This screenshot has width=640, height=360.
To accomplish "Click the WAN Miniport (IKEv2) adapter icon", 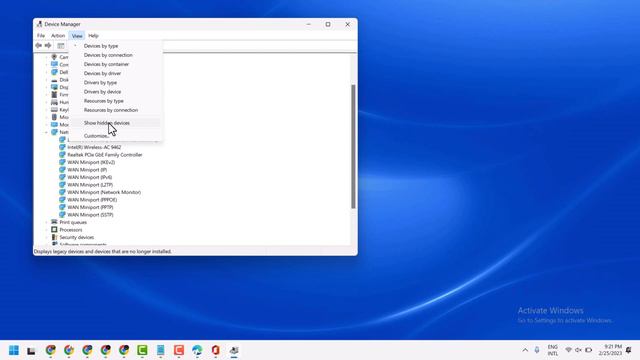I will (62, 162).
